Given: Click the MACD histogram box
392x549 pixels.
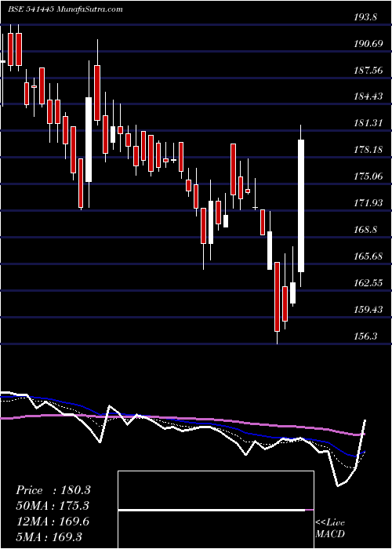Looking at the screenshot, I should pyautogui.click(x=216, y=510).
